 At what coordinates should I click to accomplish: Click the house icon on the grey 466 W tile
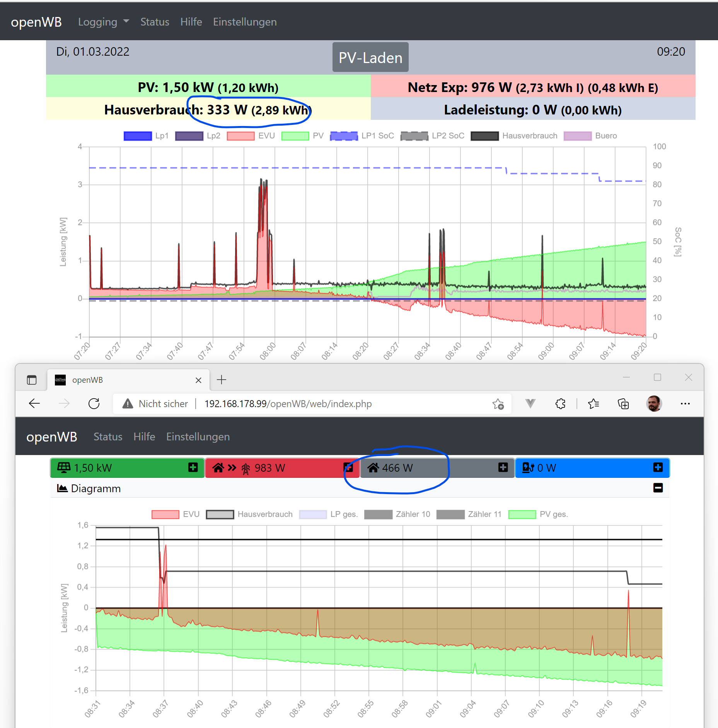coord(373,468)
